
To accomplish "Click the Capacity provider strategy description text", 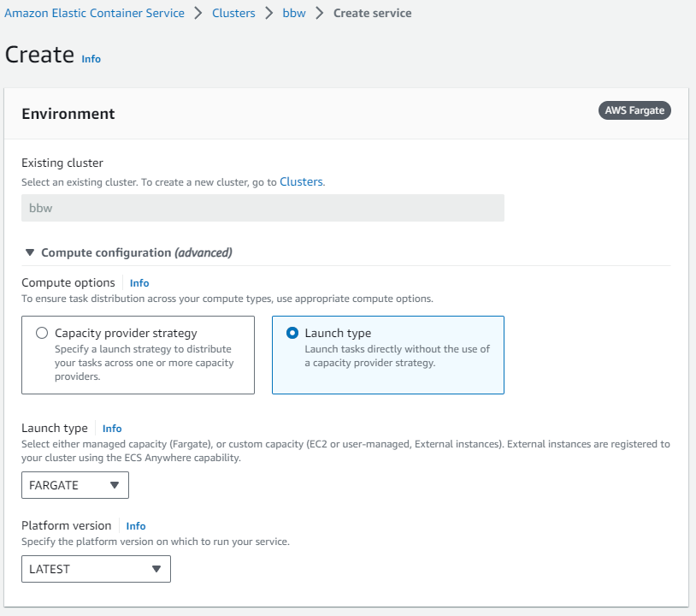I will click(x=143, y=363).
